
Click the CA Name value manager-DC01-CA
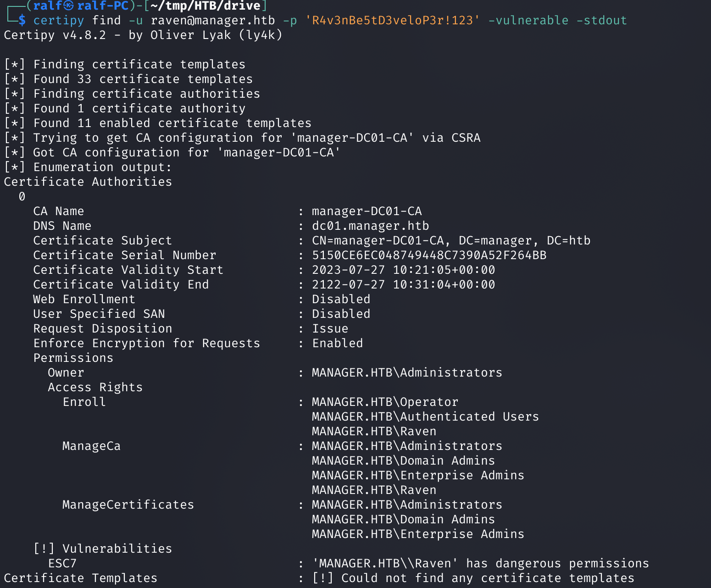pos(367,211)
